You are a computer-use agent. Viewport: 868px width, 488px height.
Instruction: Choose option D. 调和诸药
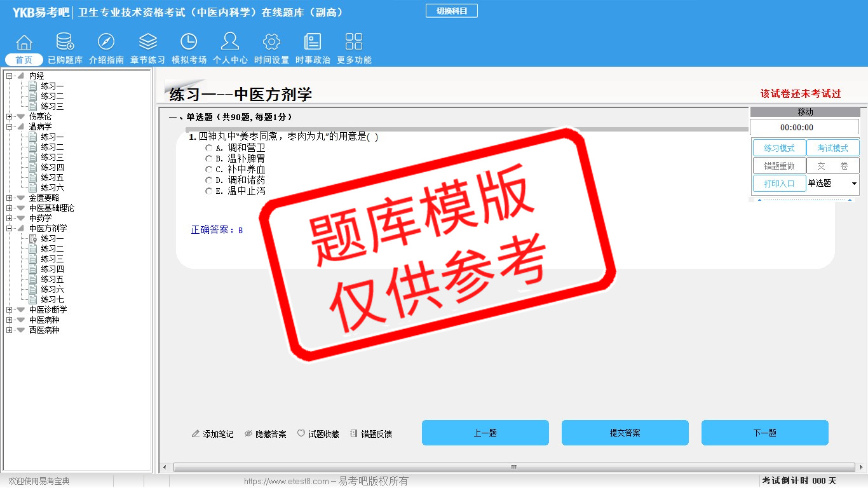pyautogui.click(x=209, y=180)
